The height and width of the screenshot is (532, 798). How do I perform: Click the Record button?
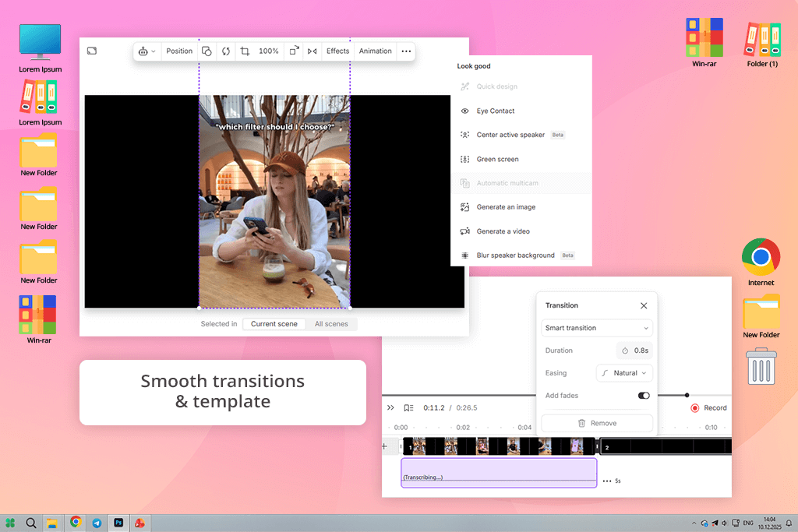708,408
